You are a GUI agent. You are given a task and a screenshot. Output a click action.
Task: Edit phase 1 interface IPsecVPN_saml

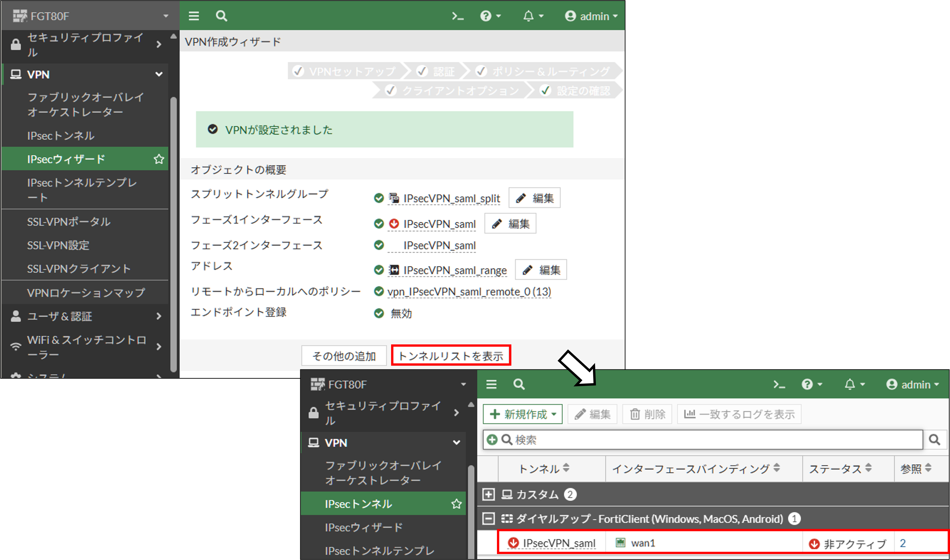[x=510, y=223]
